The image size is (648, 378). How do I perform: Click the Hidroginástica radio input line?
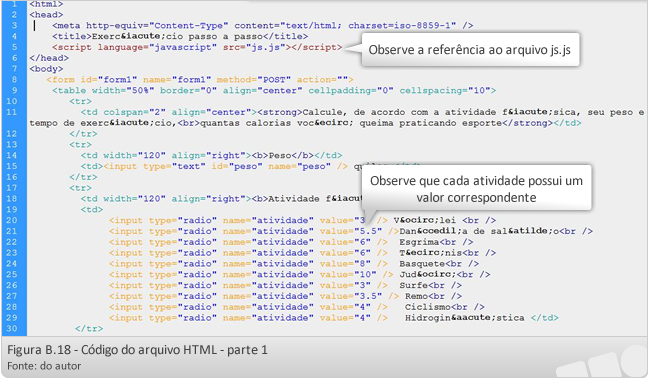coord(334,318)
